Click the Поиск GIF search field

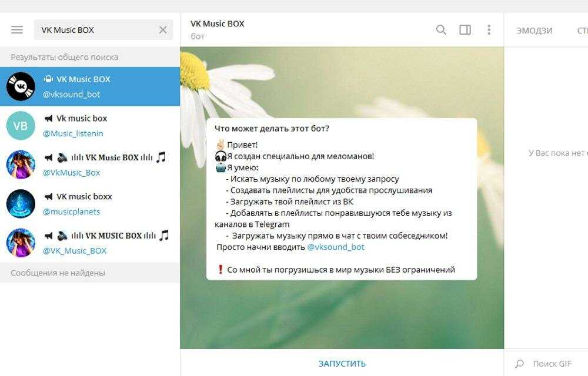point(552,363)
